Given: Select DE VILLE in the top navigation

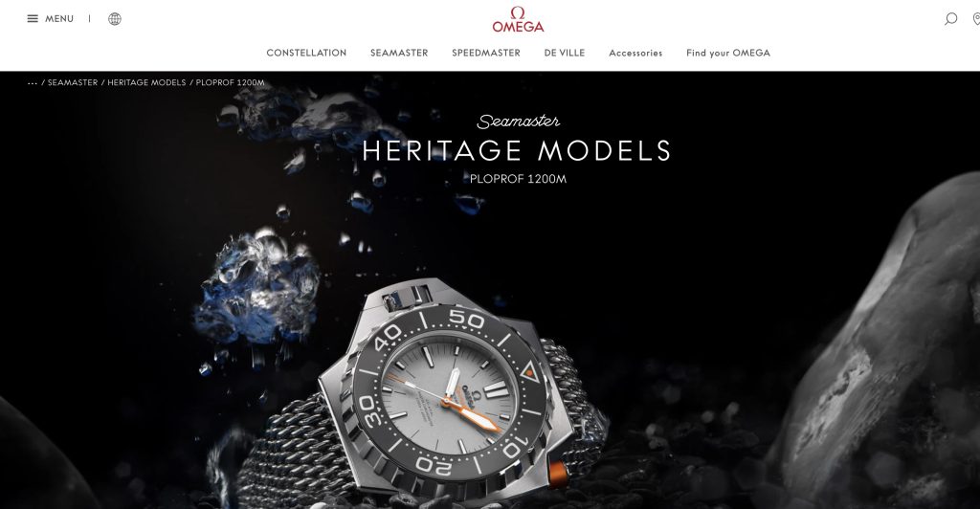Looking at the screenshot, I should click(565, 53).
